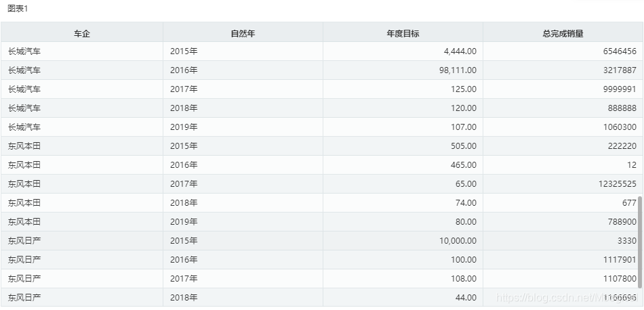
Task: Click 2015年 in the first 长城汽车 row
Action: pyautogui.click(x=184, y=51)
